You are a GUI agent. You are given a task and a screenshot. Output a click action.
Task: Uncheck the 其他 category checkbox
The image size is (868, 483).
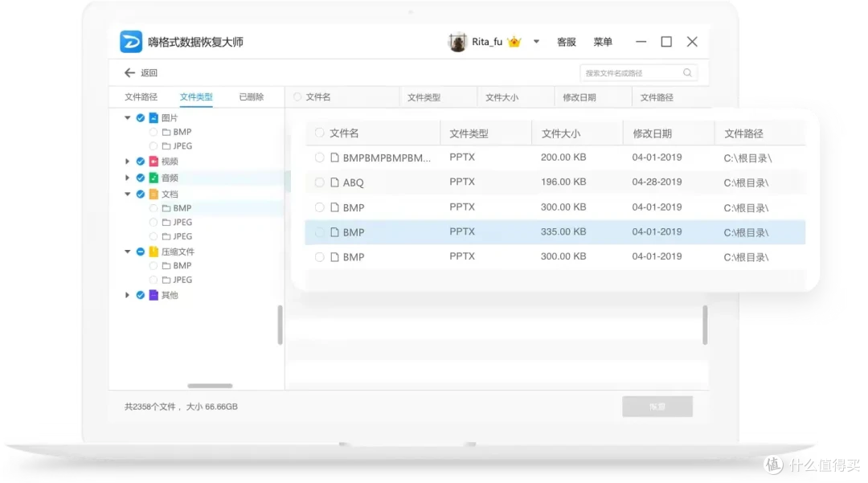click(140, 295)
